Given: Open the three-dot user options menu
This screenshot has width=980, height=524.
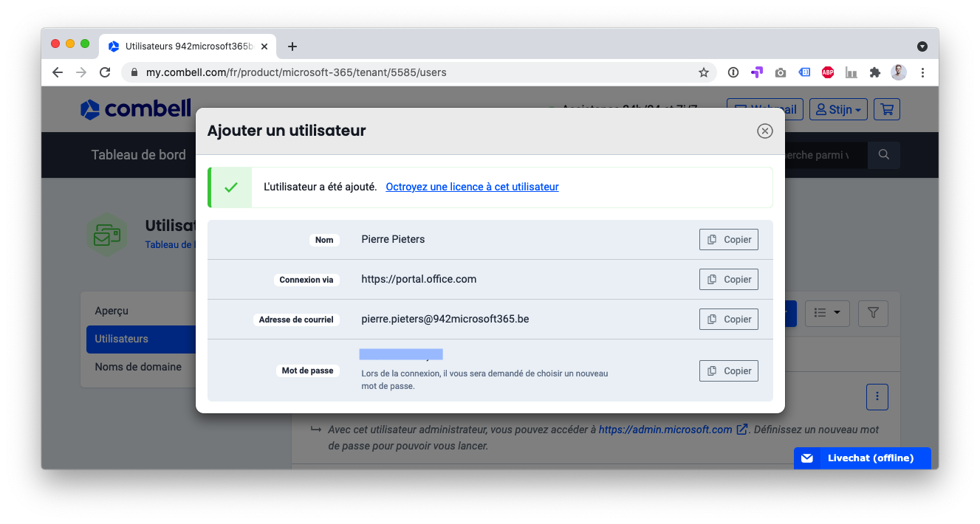Looking at the screenshot, I should tap(877, 397).
